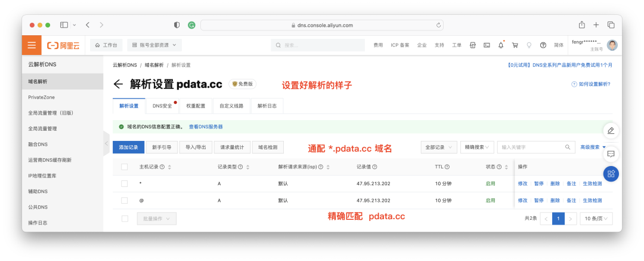The width and height of the screenshot is (644, 261).
Task: Click the Aliyun logo
Action: click(x=63, y=45)
